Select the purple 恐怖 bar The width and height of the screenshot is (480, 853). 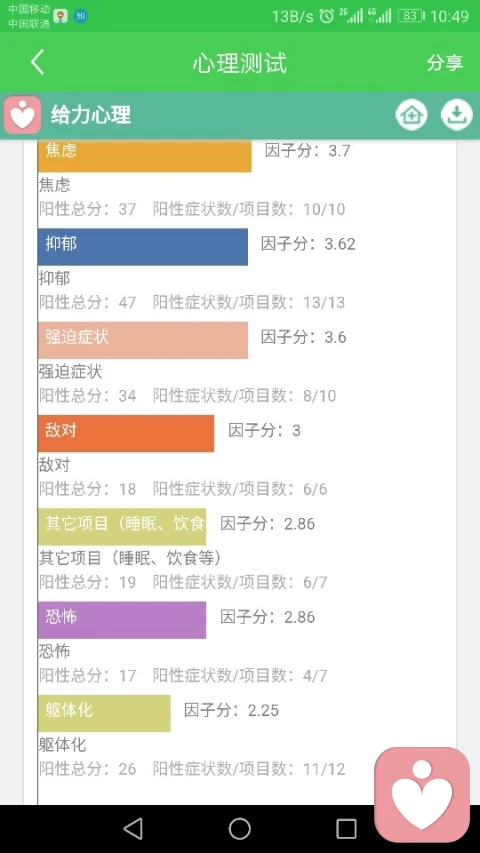[122, 620]
